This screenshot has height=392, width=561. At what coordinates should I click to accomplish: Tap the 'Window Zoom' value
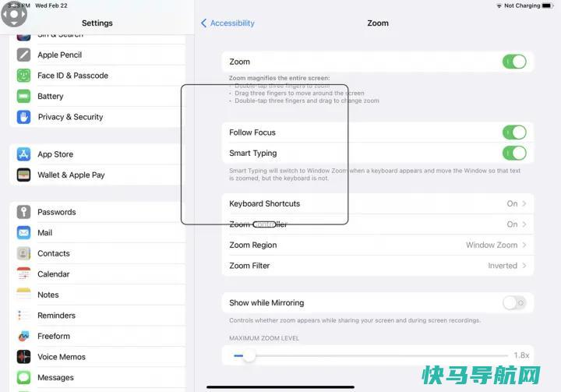tap(492, 245)
